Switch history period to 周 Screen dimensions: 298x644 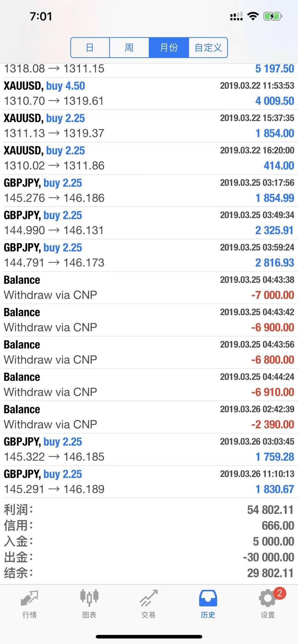tap(129, 48)
